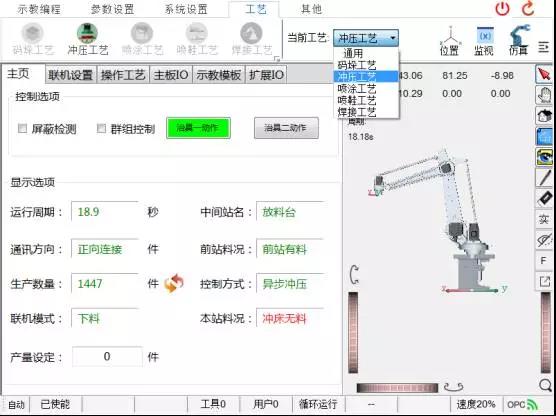Viewport: 556px width, 416px height.
Task: Click the green 治具一动作 button
Action: coord(198,128)
